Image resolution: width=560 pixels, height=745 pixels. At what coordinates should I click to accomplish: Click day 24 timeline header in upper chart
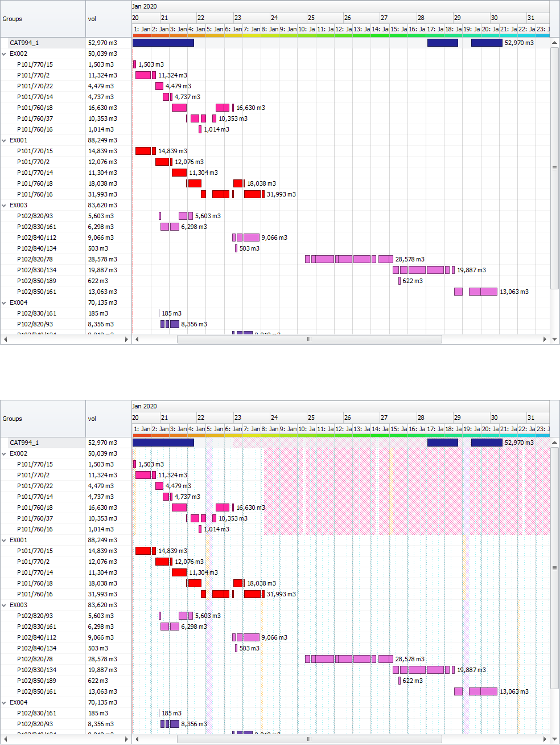click(288, 18)
